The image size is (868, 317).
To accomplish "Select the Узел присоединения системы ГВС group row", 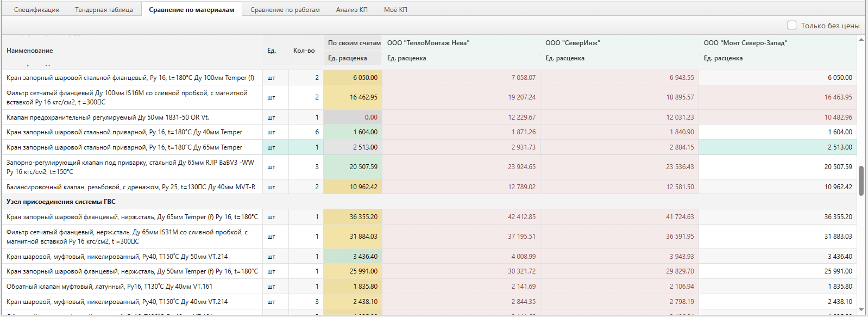I will click(429, 202).
